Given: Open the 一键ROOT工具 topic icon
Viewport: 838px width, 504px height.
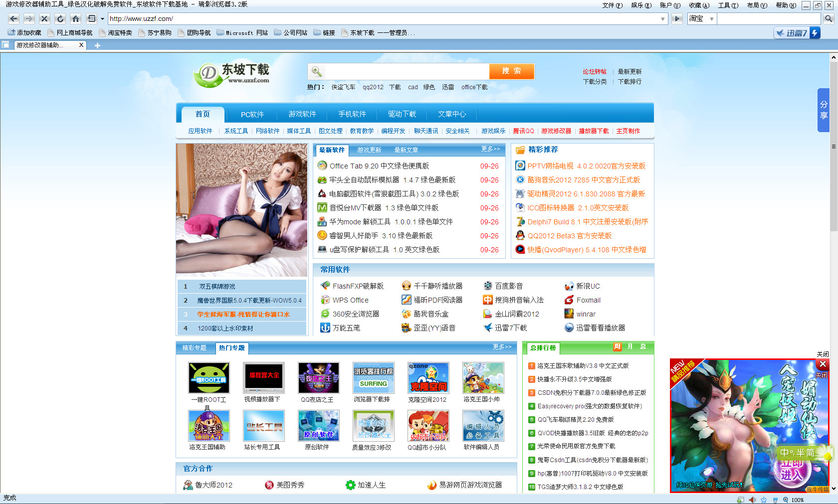Looking at the screenshot, I should (x=209, y=377).
